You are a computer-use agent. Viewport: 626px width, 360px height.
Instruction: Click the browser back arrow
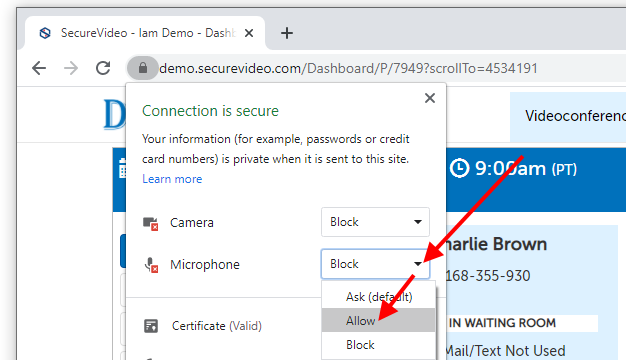[x=39, y=68]
